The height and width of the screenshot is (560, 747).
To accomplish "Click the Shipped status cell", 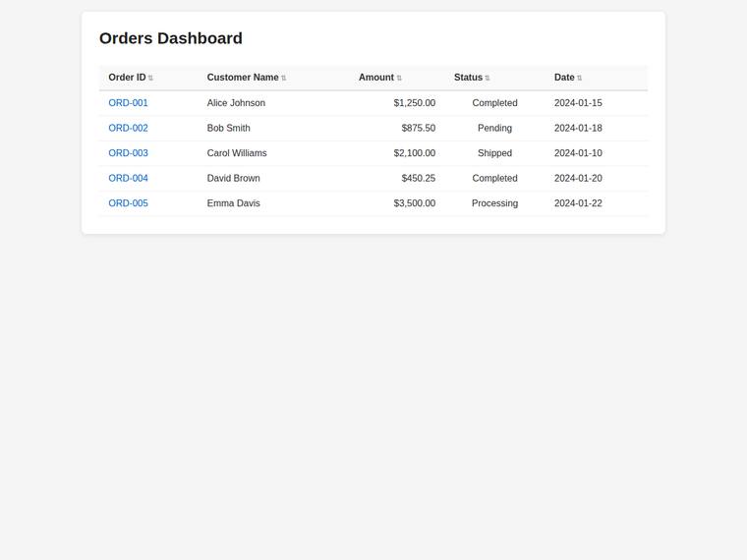I will point(495,153).
